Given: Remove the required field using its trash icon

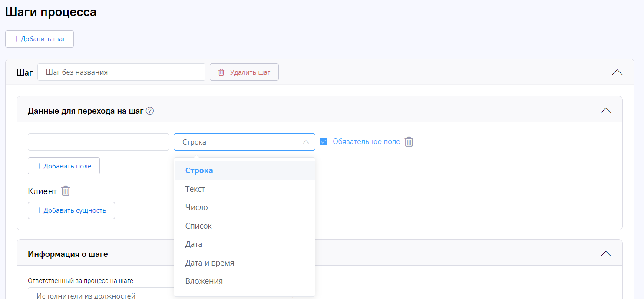Looking at the screenshot, I should click(409, 141).
